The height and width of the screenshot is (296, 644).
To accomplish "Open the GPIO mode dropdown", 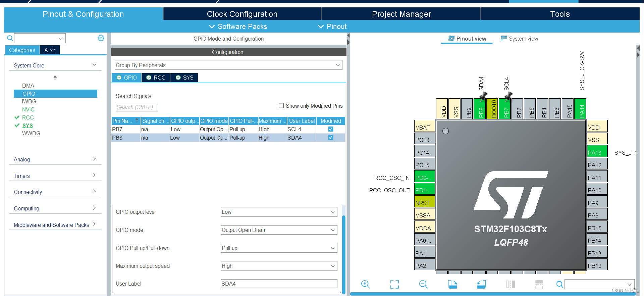I will pyautogui.click(x=279, y=230).
